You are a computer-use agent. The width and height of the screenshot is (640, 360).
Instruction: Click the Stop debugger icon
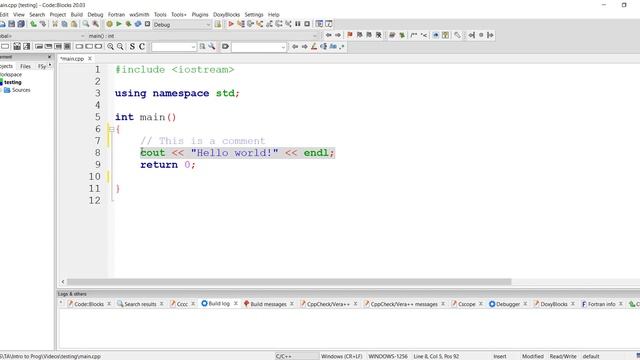tap(307, 24)
